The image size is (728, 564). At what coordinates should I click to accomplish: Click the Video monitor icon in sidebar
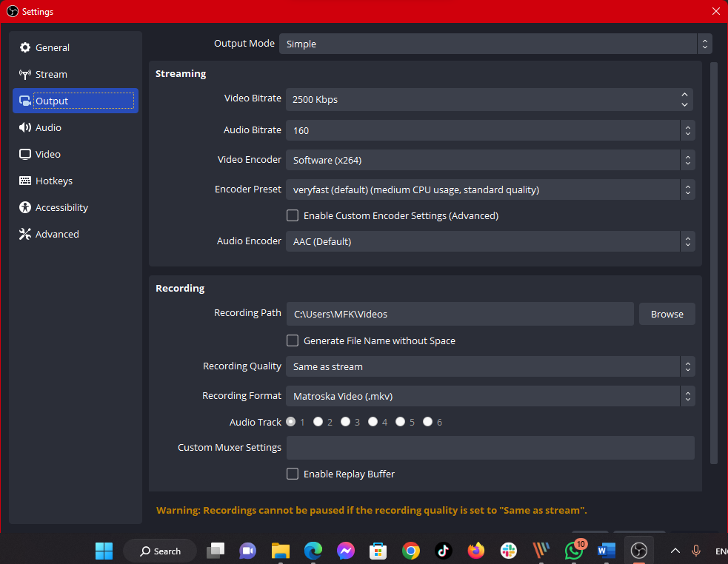click(x=25, y=154)
